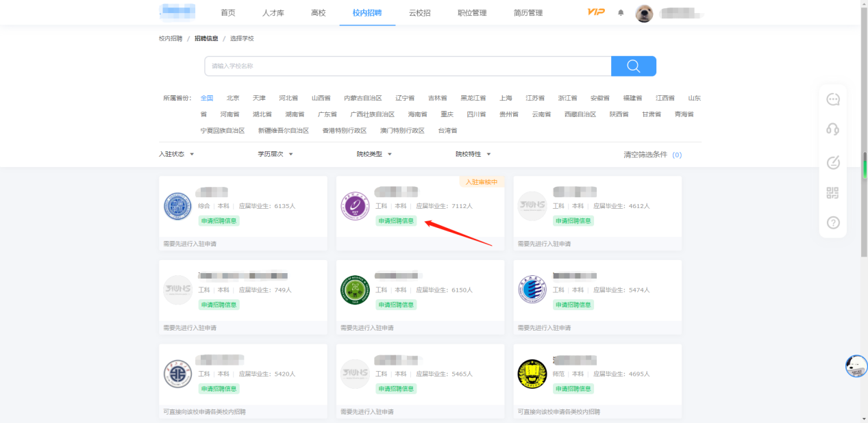Type in the school name search field
Image resolution: width=868 pixels, height=423 pixels.
(408, 66)
